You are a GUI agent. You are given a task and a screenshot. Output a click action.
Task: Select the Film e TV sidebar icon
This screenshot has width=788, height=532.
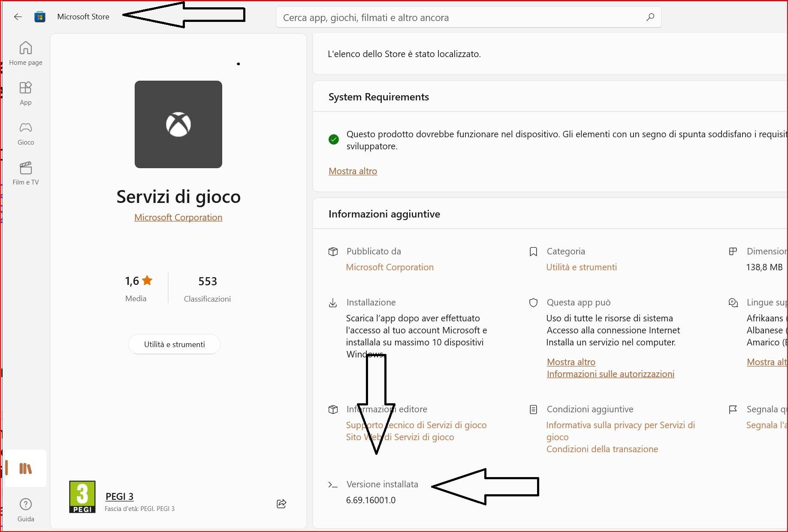click(25, 168)
